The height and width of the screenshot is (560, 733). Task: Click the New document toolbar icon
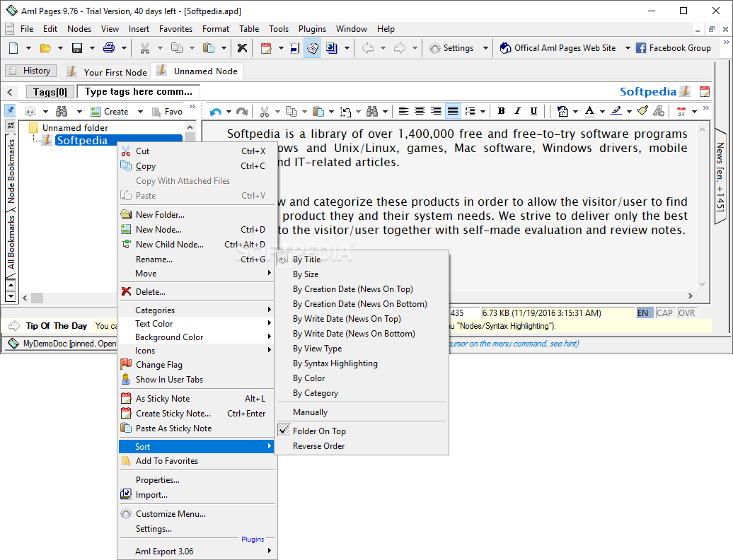13,47
